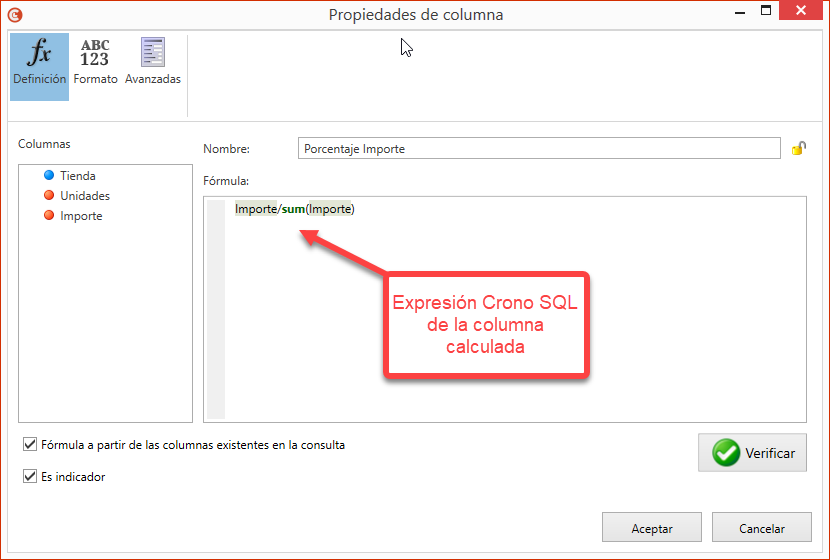Screen dimensions: 830x560
Task: Click the Nombre field containing 'Porcentaje Importe'
Action: (538, 149)
